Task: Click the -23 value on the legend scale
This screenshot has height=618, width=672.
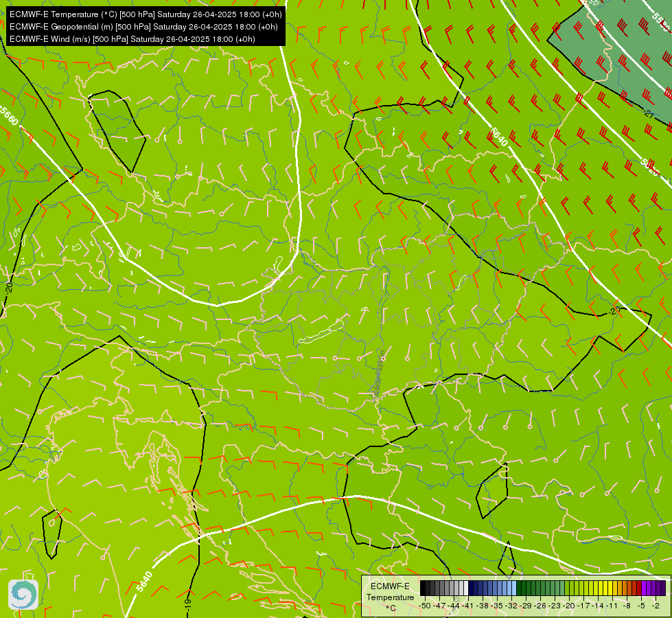Action: click(555, 606)
